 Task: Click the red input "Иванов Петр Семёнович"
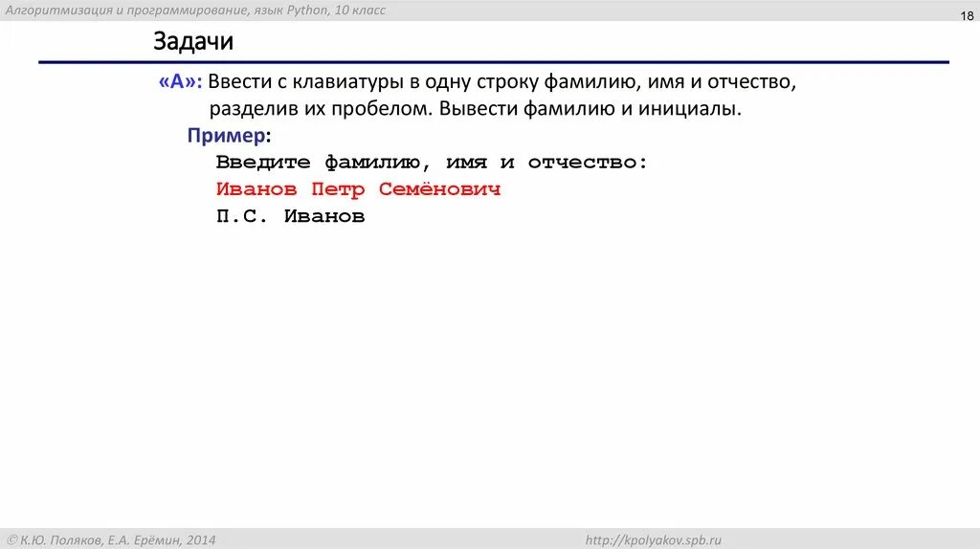[358, 189]
